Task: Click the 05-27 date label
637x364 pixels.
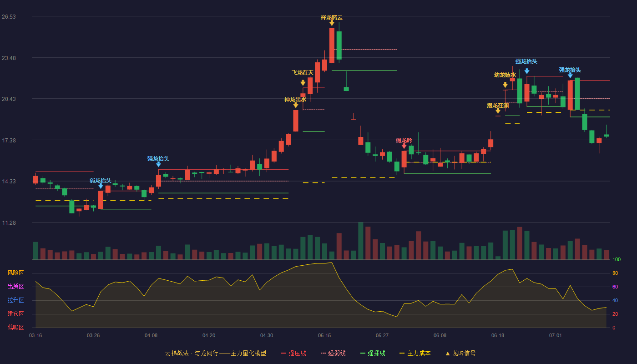Action: click(382, 335)
